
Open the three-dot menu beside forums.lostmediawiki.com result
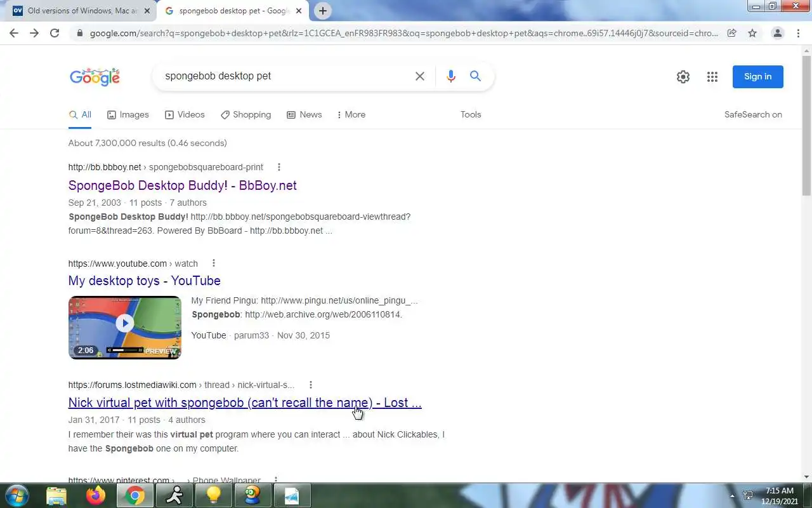coord(310,385)
